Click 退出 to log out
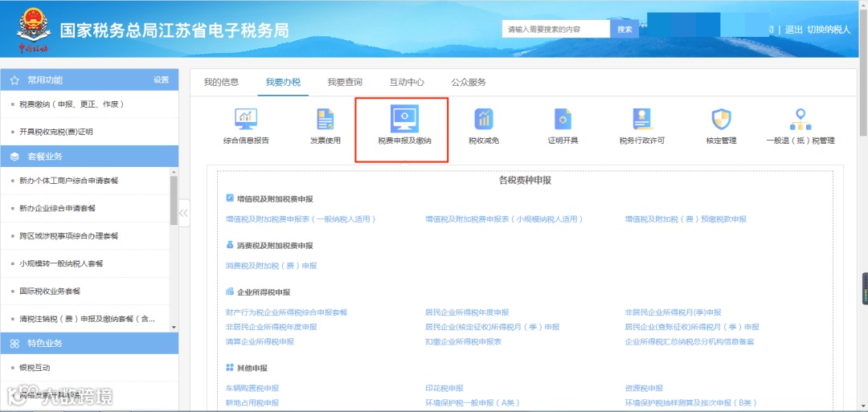 point(794,30)
